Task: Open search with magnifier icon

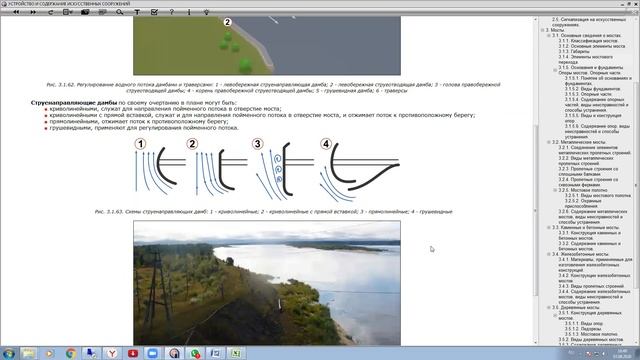Action: [120, 12]
